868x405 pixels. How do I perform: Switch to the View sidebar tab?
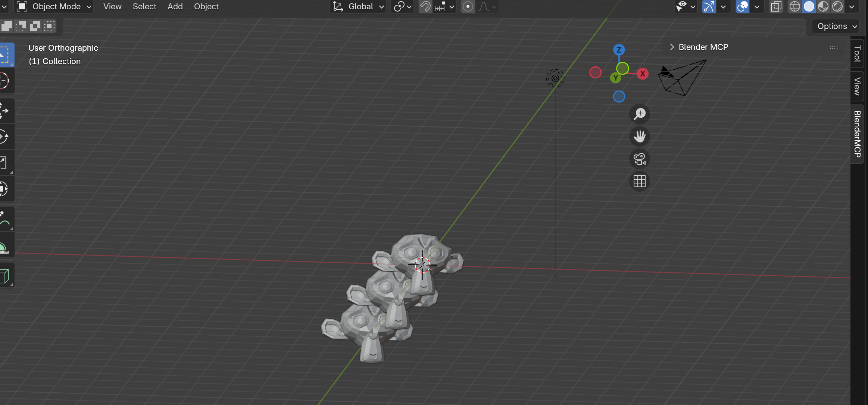[857, 87]
